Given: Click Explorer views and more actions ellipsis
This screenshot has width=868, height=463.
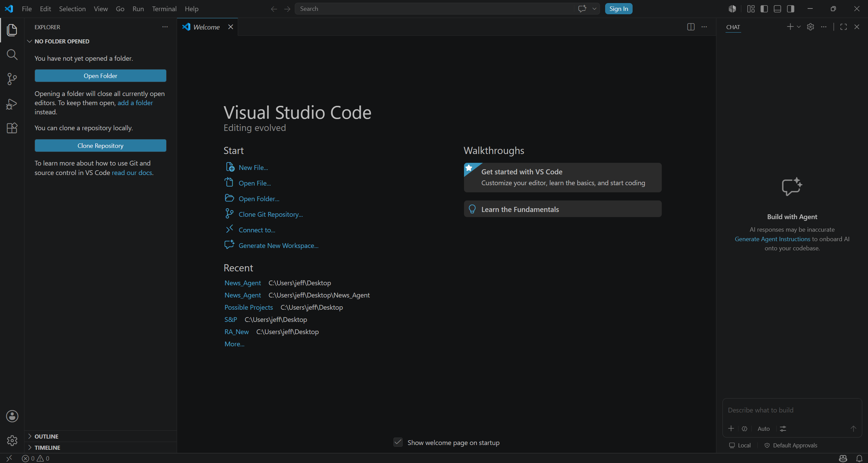Looking at the screenshot, I should click(x=165, y=27).
